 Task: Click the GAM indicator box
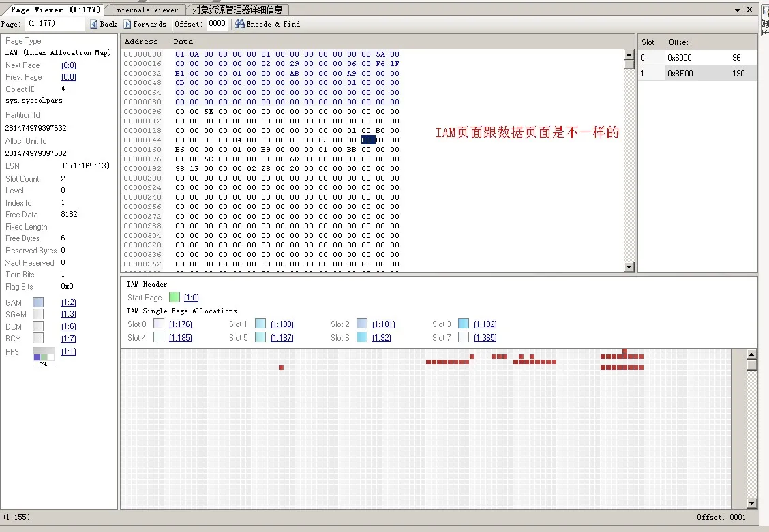(38, 302)
